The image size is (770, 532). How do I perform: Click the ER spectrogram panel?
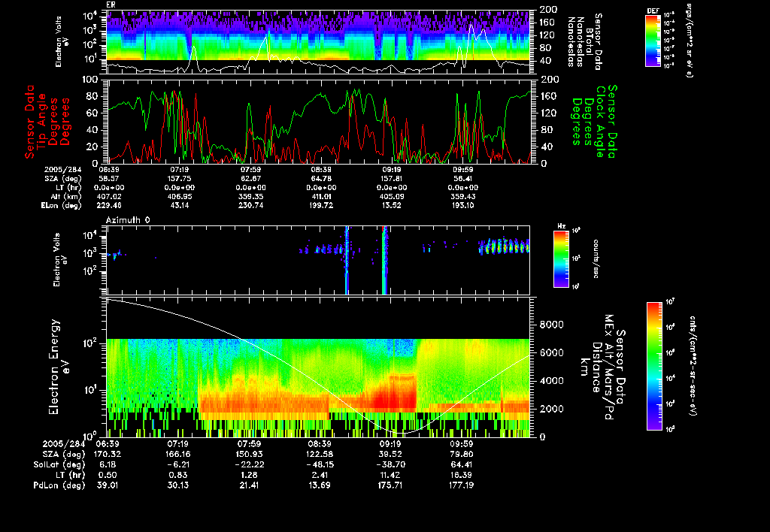(318, 42)
